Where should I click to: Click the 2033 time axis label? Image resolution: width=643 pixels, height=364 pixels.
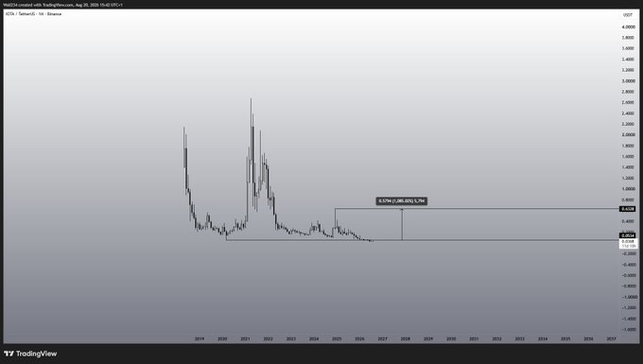pos(519,339)
